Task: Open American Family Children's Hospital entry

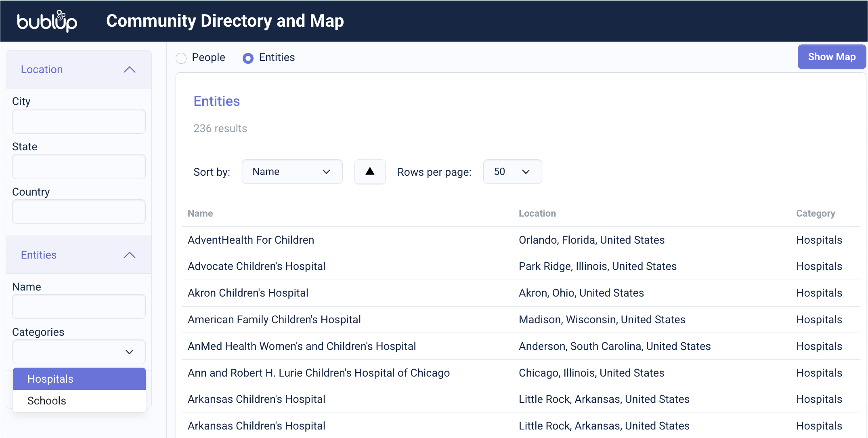Action: click(x=274, y=320)
